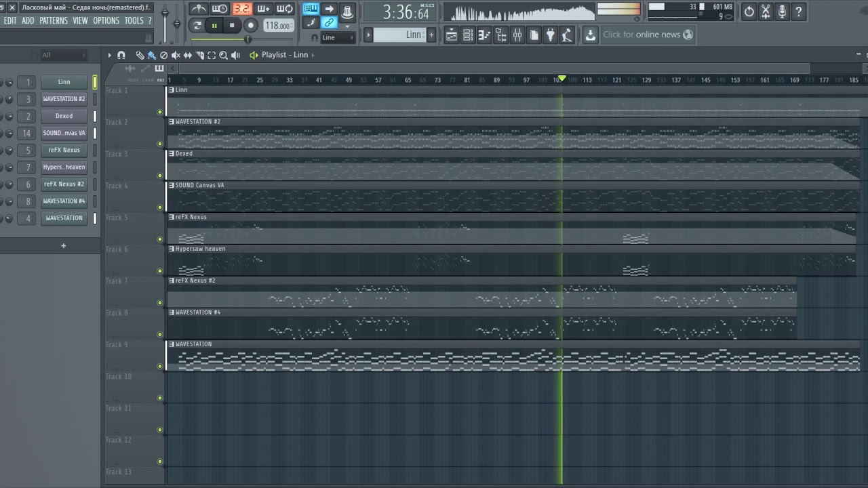The image size is (868, 488).
Task: Open the Browser icon in toolbar
Action: point(501,35)
